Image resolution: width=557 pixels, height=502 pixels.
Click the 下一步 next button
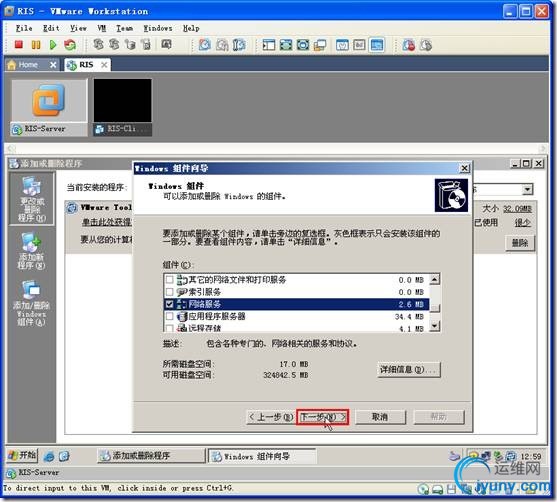tap(323, 417)
